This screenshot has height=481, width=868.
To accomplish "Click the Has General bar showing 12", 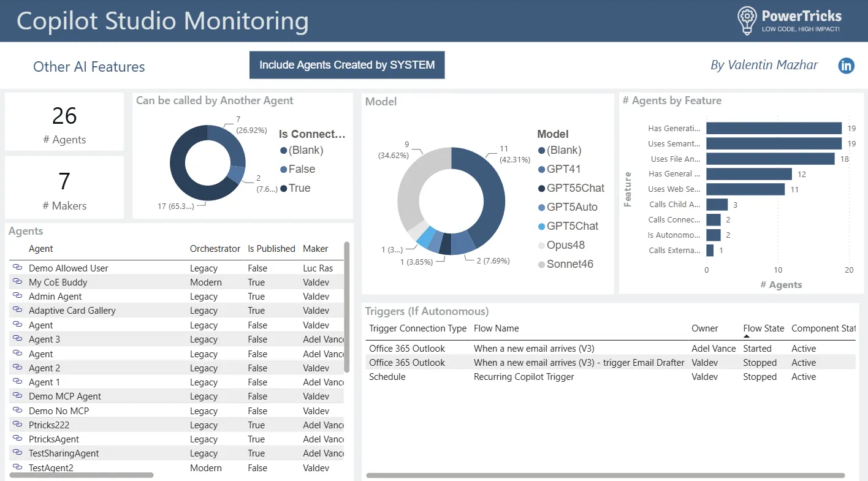I will (749, 174).
